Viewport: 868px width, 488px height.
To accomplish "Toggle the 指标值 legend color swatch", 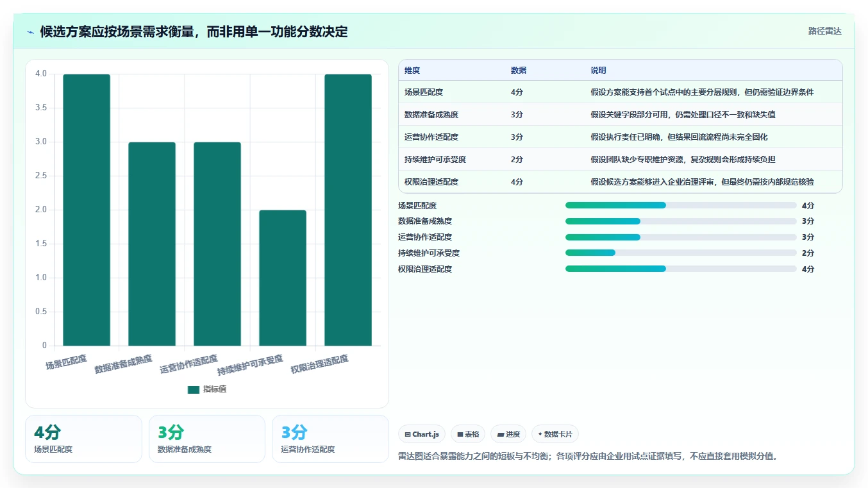I will tap(194, 389).
